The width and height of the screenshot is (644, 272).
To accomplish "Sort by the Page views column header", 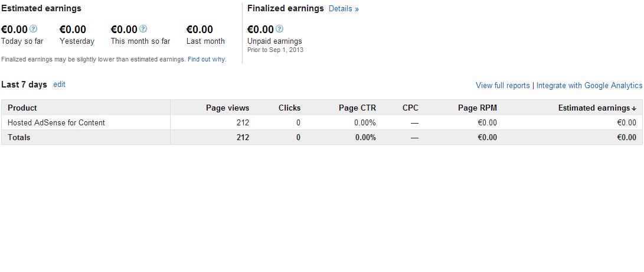I will click(227, 108).
